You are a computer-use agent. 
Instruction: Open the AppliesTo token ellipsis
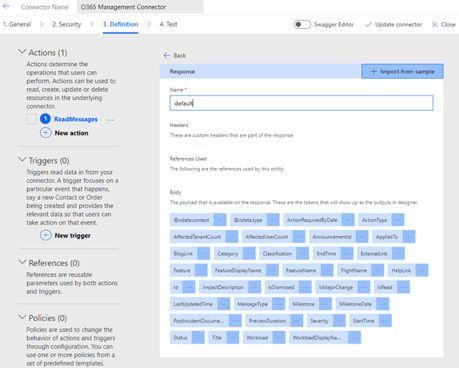coord(409,237)
